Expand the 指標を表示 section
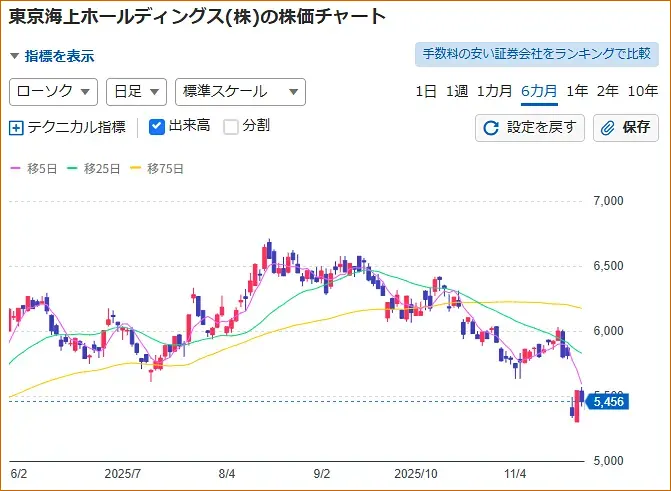The image size is (671, 491). (x=52, y=56)
